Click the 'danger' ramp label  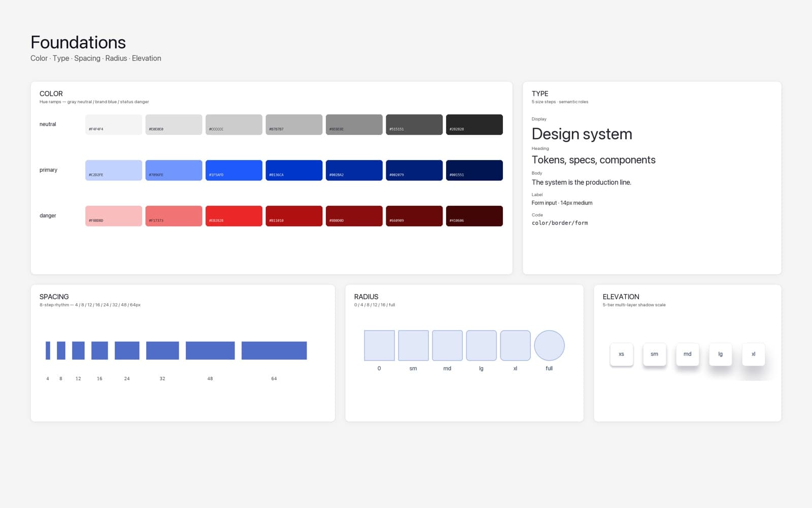[x=48, y=216]
